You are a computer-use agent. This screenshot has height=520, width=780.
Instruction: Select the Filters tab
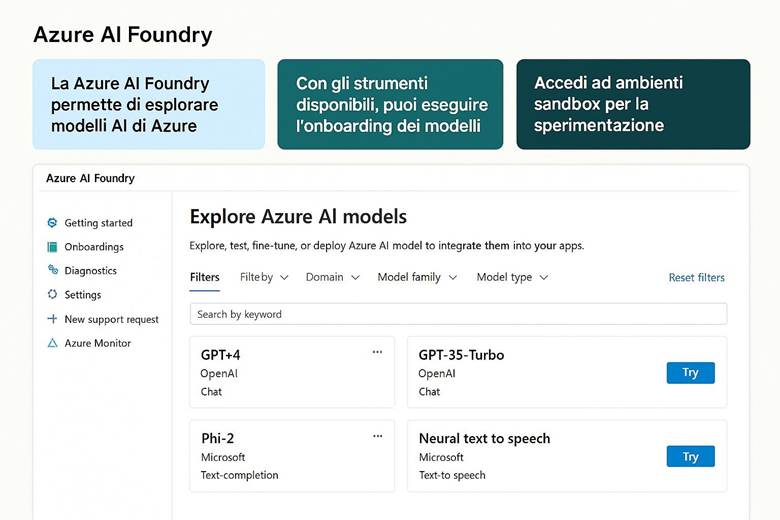tap(204, 277)
